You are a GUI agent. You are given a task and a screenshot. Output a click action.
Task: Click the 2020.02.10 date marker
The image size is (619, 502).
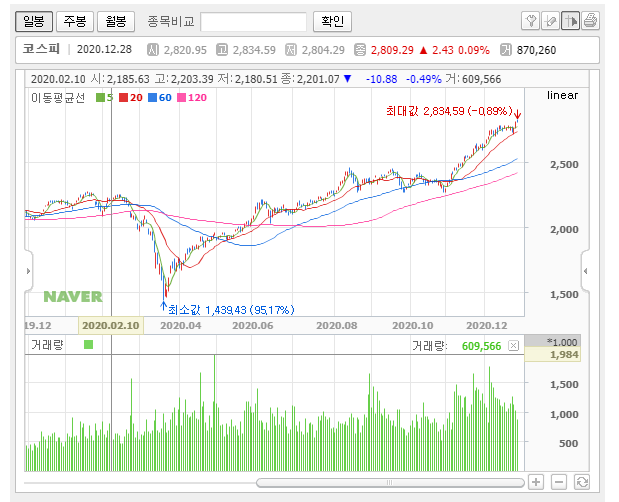click(111, 326)
